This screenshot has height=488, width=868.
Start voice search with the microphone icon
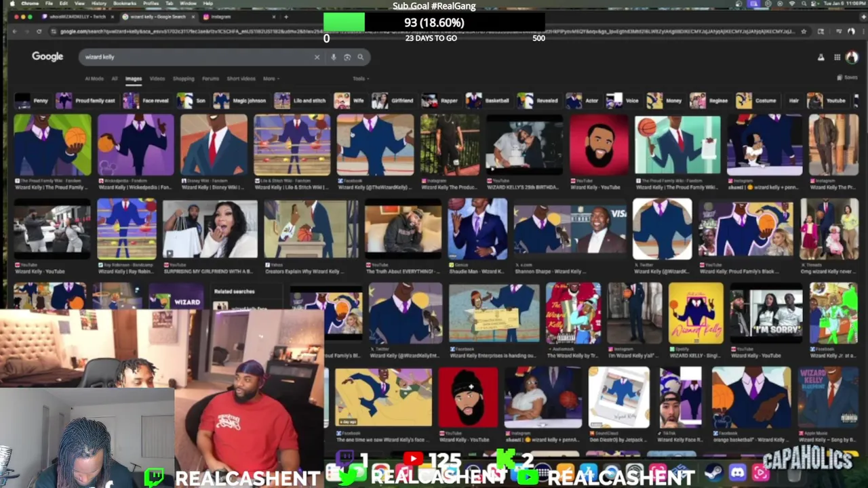[x=334, y=57]
